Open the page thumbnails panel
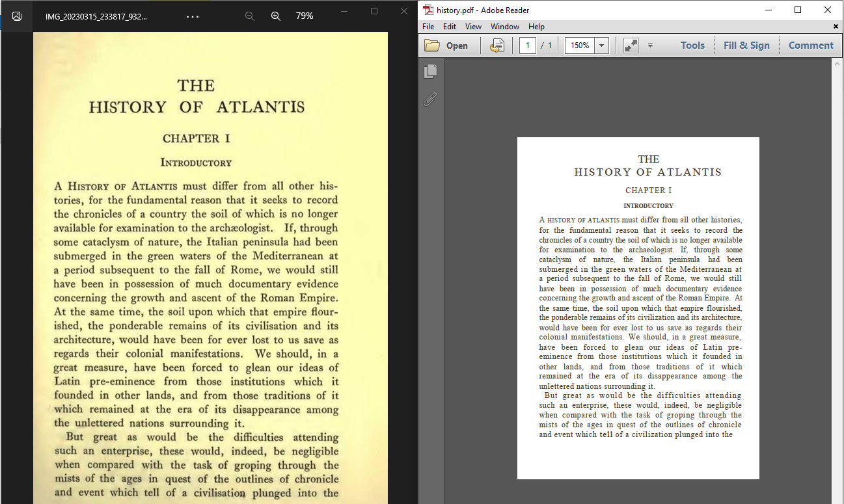This screenshot has height=504, width=844. (x=430, y=72)
